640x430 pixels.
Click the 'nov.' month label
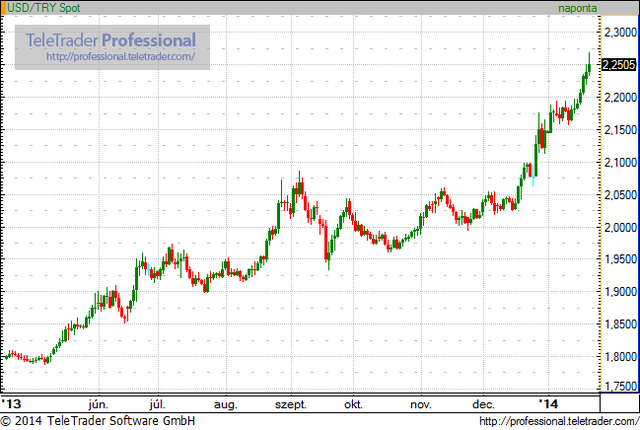click(421, 404)
